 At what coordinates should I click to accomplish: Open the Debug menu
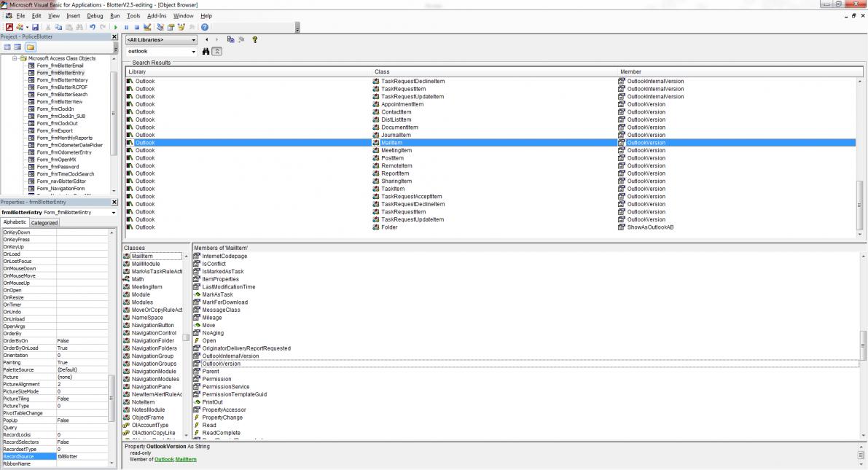point(95,16)
